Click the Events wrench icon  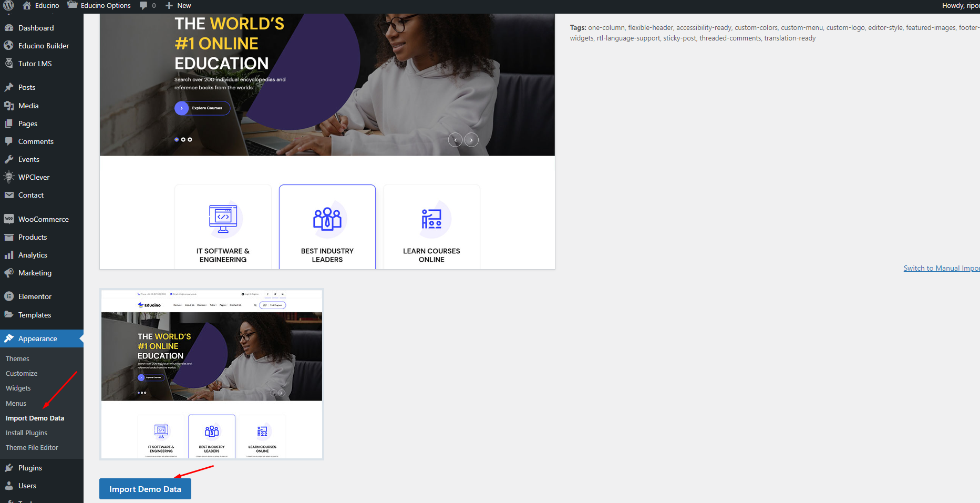click(x=9, y=159)
